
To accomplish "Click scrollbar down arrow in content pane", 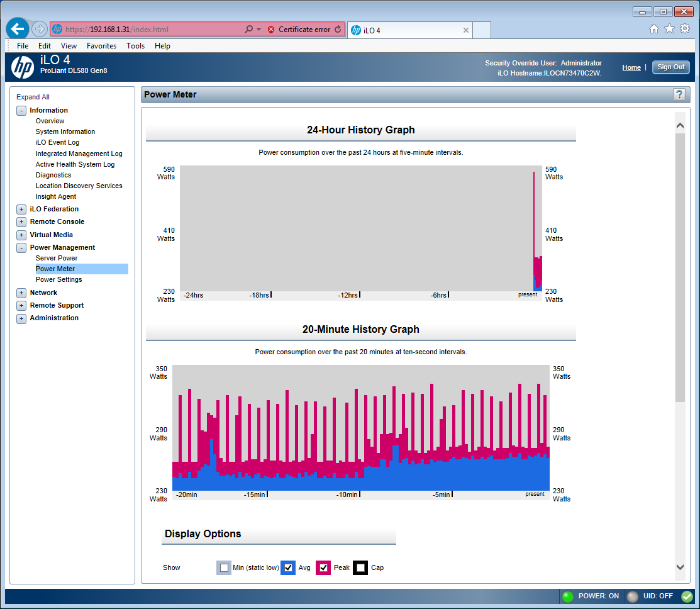I will (x=680, y=567).
